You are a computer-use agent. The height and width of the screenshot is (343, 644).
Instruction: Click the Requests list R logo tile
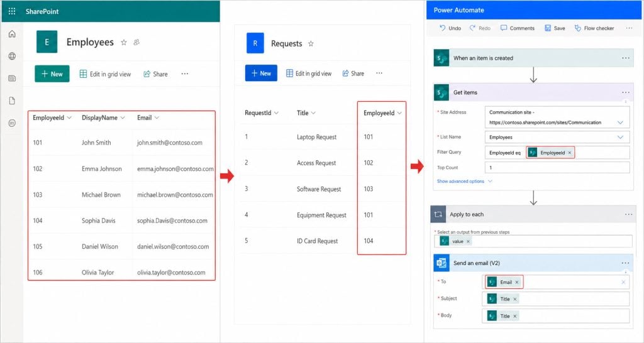[x=255, y=43]
